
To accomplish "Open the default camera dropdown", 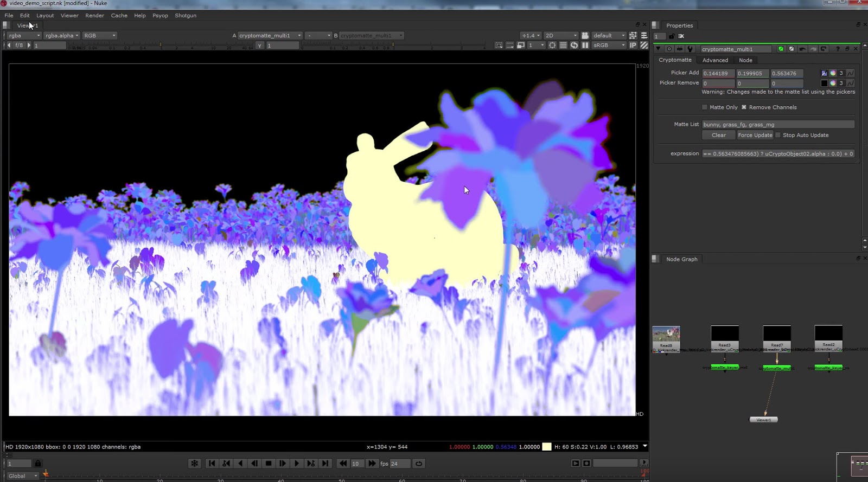I will point(609,35).
